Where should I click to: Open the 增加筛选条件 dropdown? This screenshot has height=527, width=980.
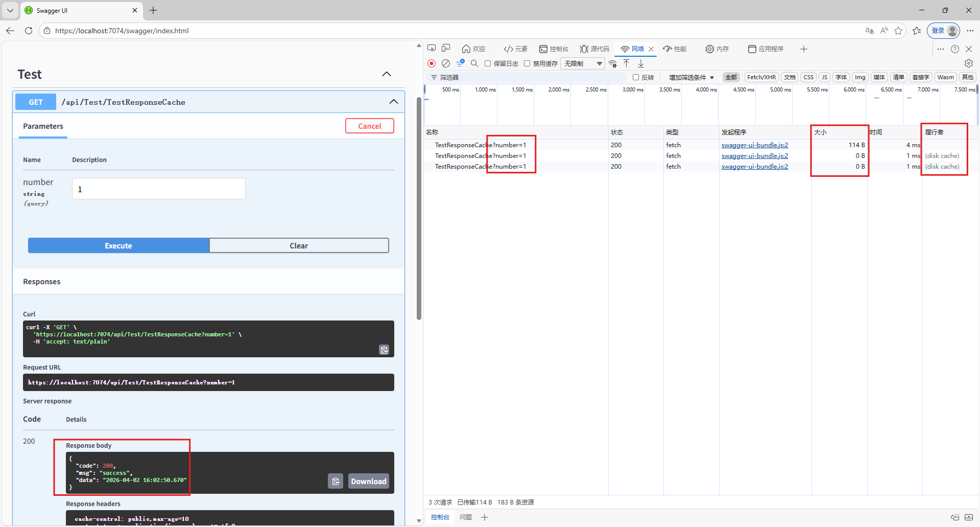point(691,77)
